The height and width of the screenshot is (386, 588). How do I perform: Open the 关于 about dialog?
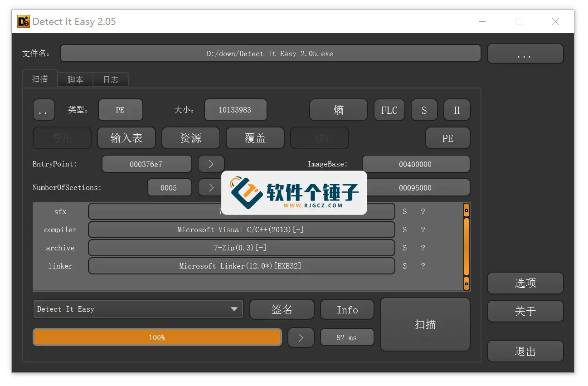[525, 311]
